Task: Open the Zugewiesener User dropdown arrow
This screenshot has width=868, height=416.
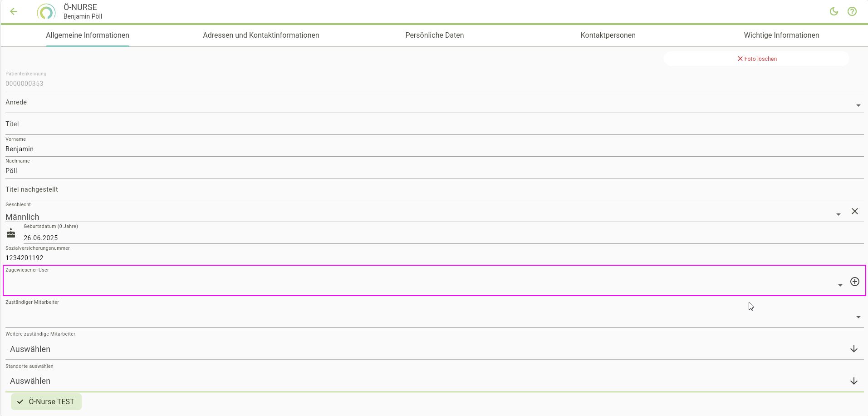Action: pos(840,285)
